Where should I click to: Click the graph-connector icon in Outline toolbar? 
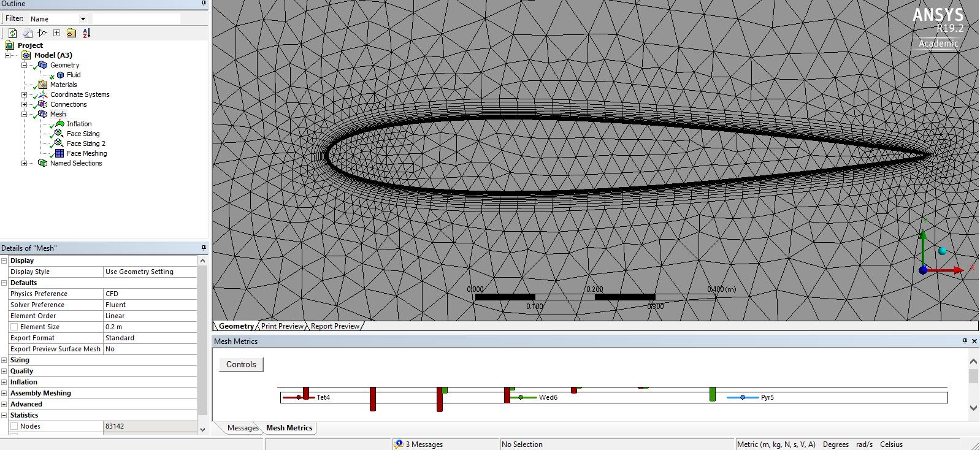(x=42, y=33)
